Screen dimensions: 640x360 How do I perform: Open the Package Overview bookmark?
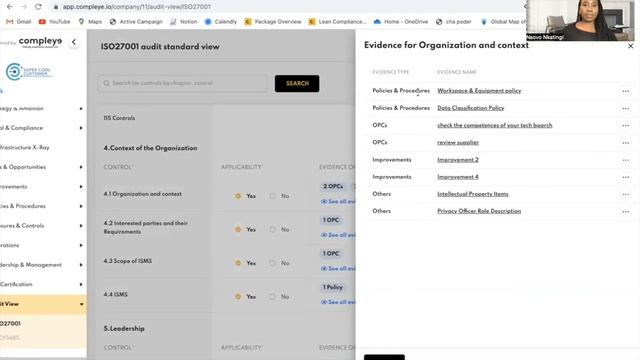point(273,22)
